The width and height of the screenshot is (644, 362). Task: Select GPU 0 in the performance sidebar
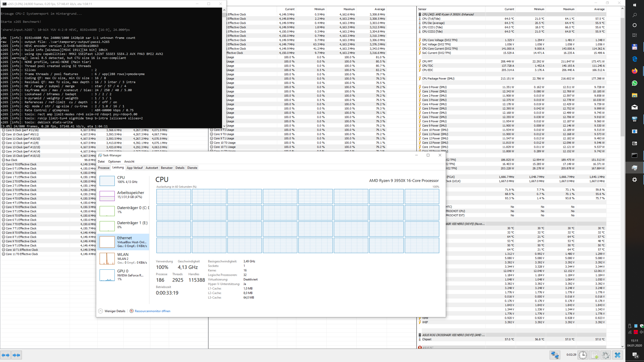tap(124, 275)
